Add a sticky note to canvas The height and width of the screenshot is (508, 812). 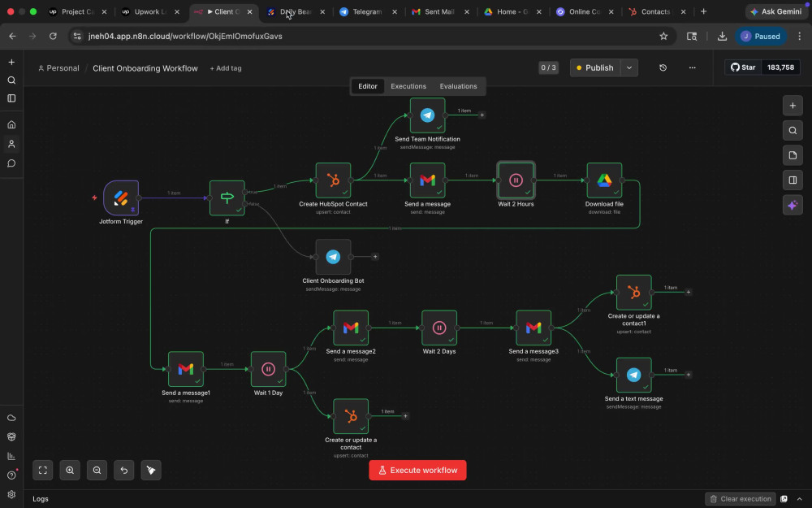tap(793, 155)
